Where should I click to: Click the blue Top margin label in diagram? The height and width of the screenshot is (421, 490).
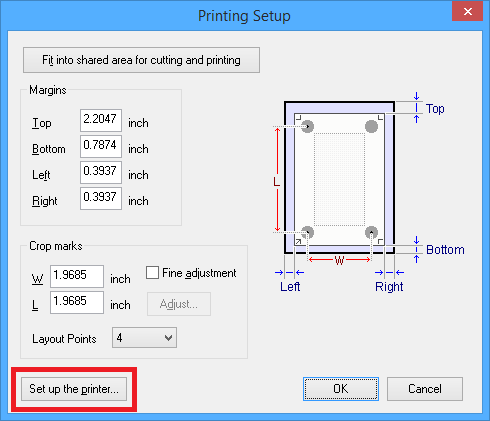435,109
